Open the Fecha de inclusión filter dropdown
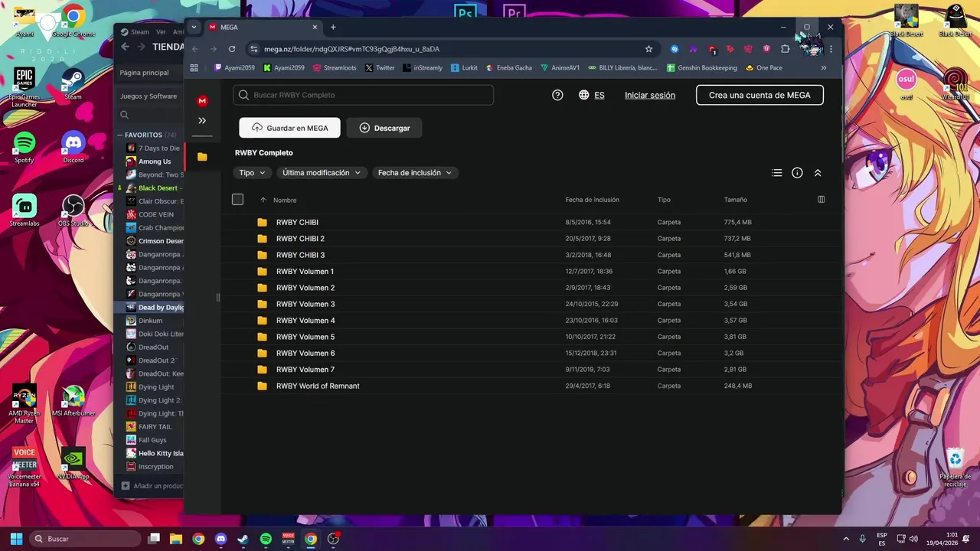 tap(416, 173)
